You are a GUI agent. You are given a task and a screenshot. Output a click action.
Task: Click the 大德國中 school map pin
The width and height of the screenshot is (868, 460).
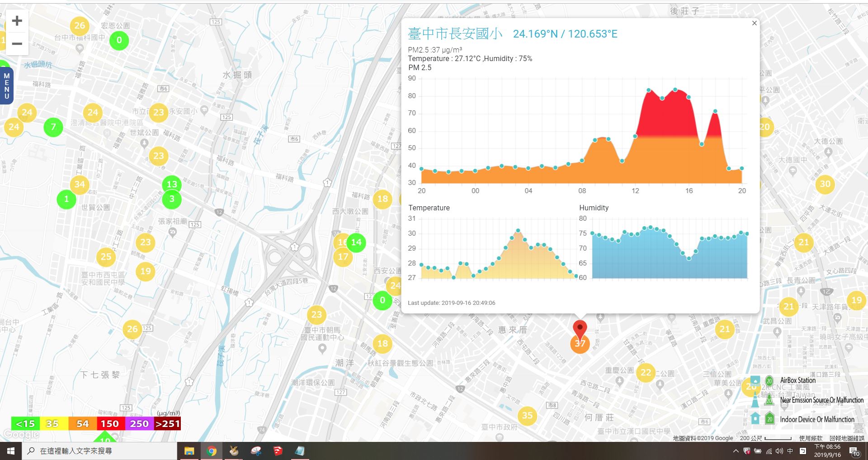(x=793, y=171)
